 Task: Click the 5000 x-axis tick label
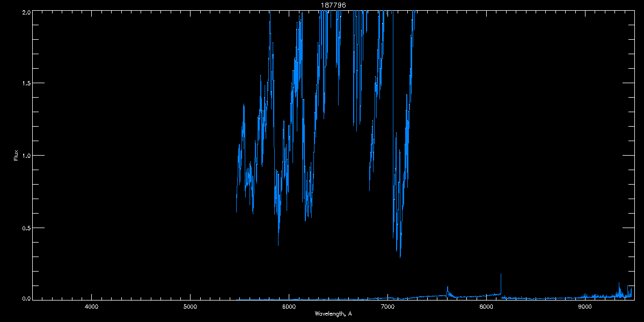(190, 306)
